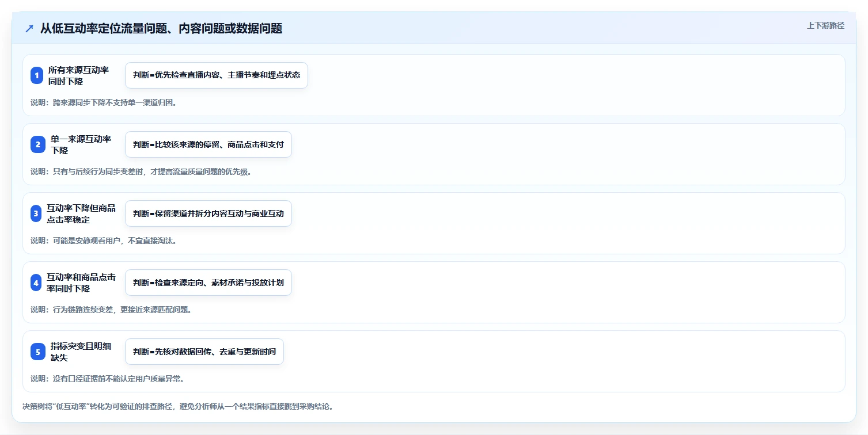Click 判断=比较该来源的停留、商品点击和支付 pill
868x435 pixels.
[x=209, y=144]
